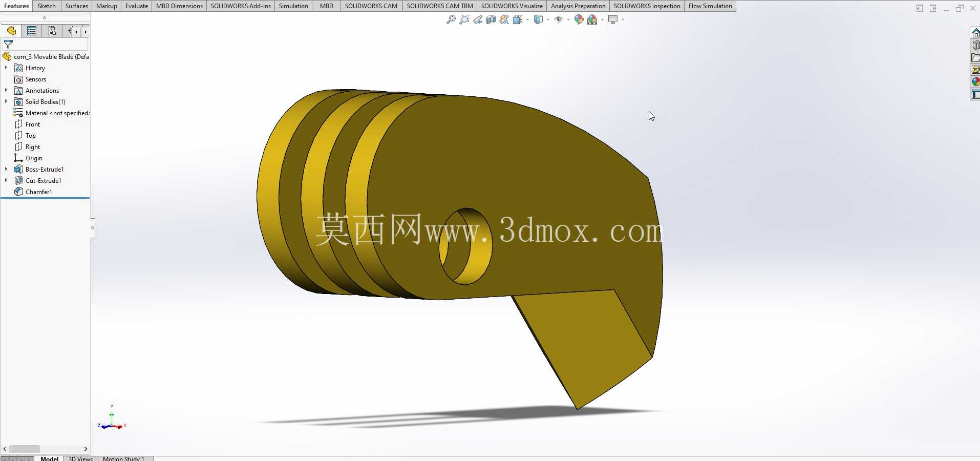
Task: Click the Apply Scene icon
Action: [592, 19]
